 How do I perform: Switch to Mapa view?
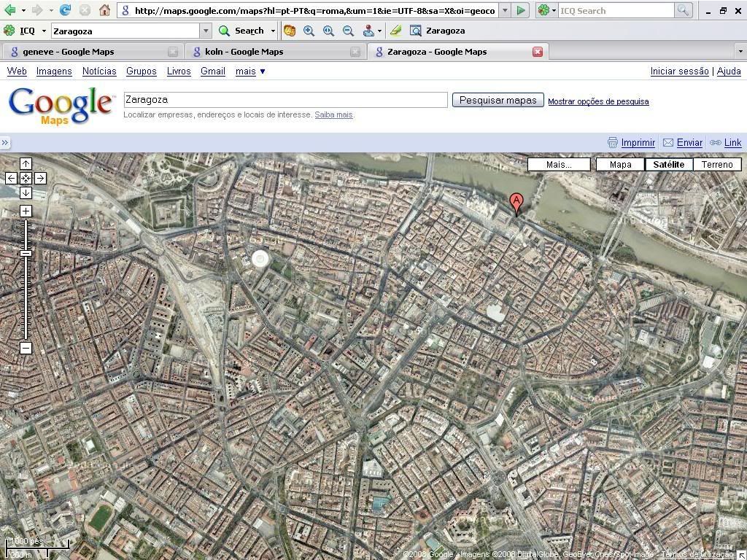pos(620,164)
